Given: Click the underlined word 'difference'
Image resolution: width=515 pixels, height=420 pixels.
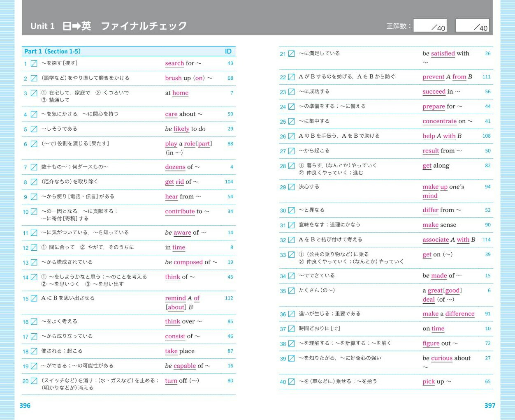Looking at the screenshot, I should pos(459,314).
